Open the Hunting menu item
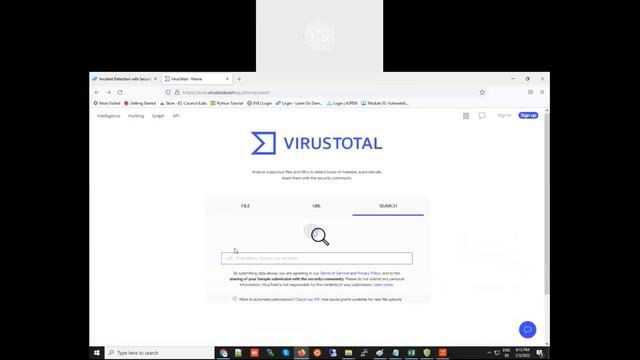This screenshot has height=360, width=640. [136, 116]
